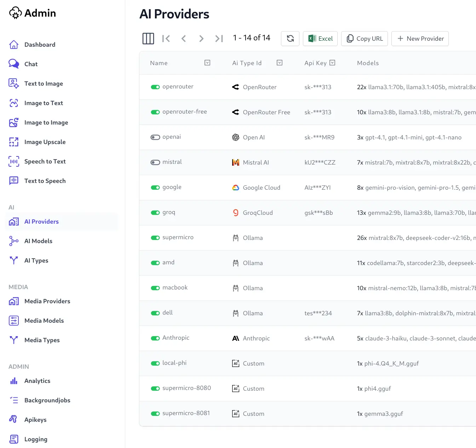This screenshot has height=448, width=476.
Task: Click the 3x gpt-4.1 models cell
Action: tap(409, 137)
